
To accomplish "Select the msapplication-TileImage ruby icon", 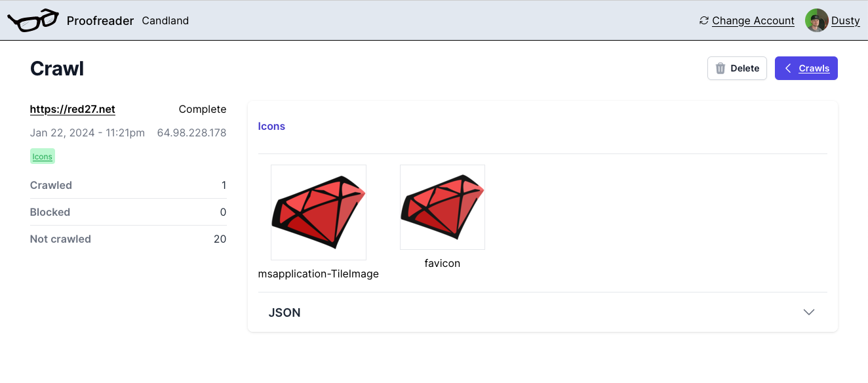I will pos(319,212).
